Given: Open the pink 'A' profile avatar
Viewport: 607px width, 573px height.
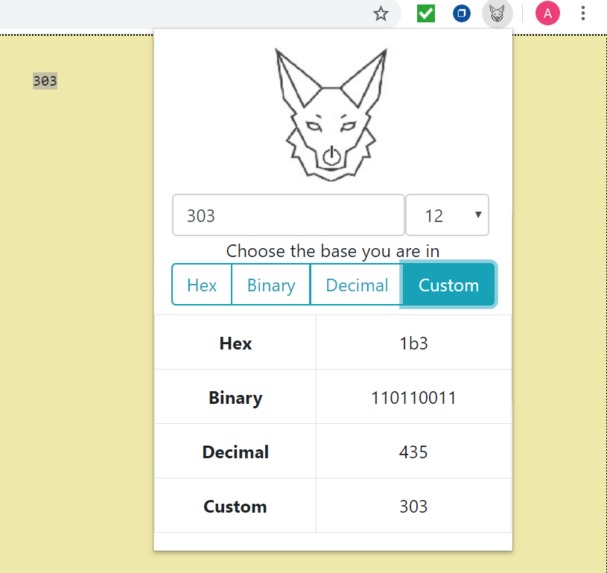Looking at the screenshot, I should tap(547, 14).
